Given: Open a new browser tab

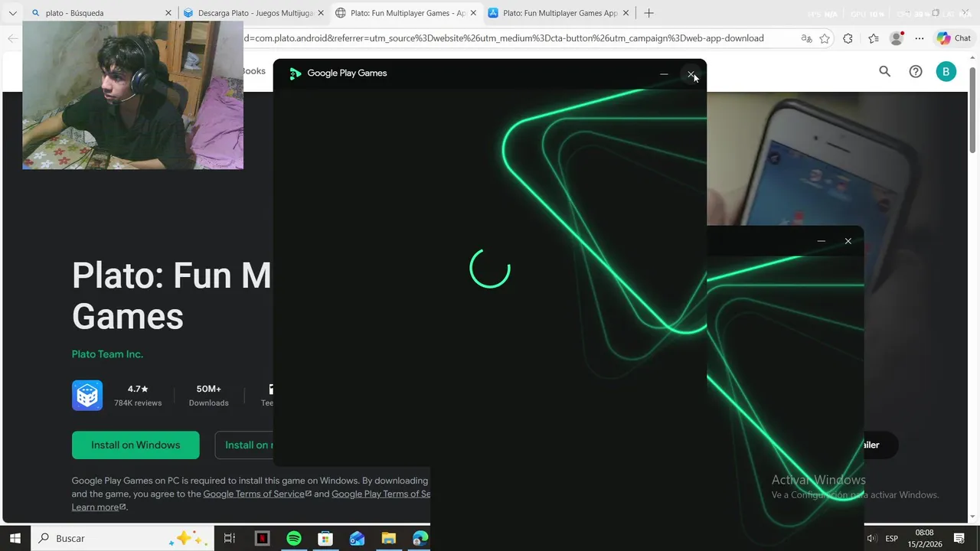Looking at the screenshot, I should pos(648,13).
